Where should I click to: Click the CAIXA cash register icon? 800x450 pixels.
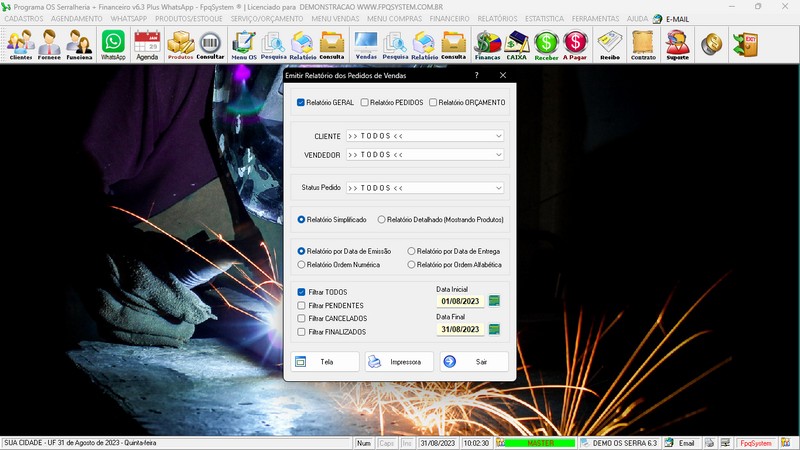517,44
